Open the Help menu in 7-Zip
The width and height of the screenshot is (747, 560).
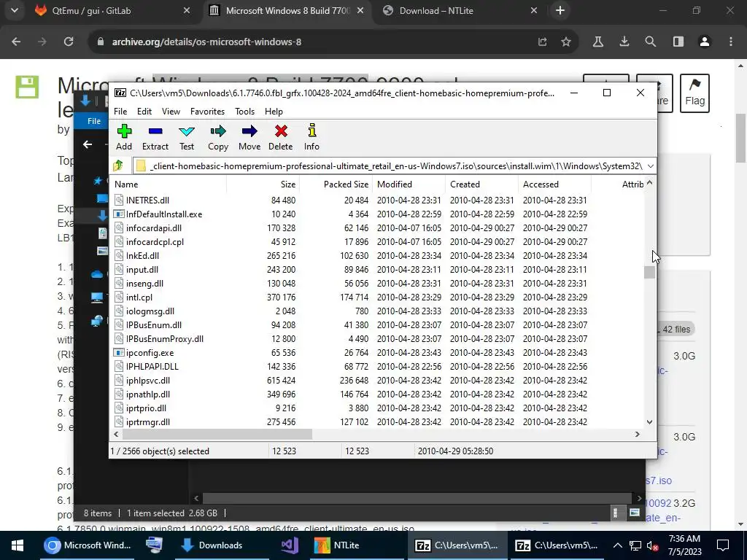pos(274,112)
